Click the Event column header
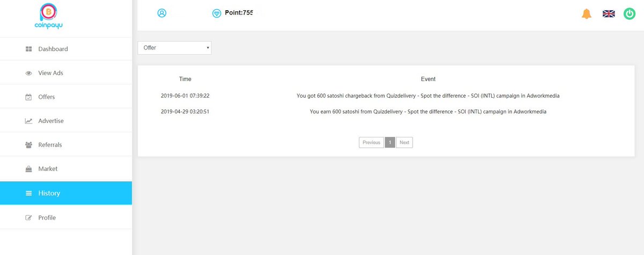The height and width of the screenshot is (255, 644). point(428,79)
